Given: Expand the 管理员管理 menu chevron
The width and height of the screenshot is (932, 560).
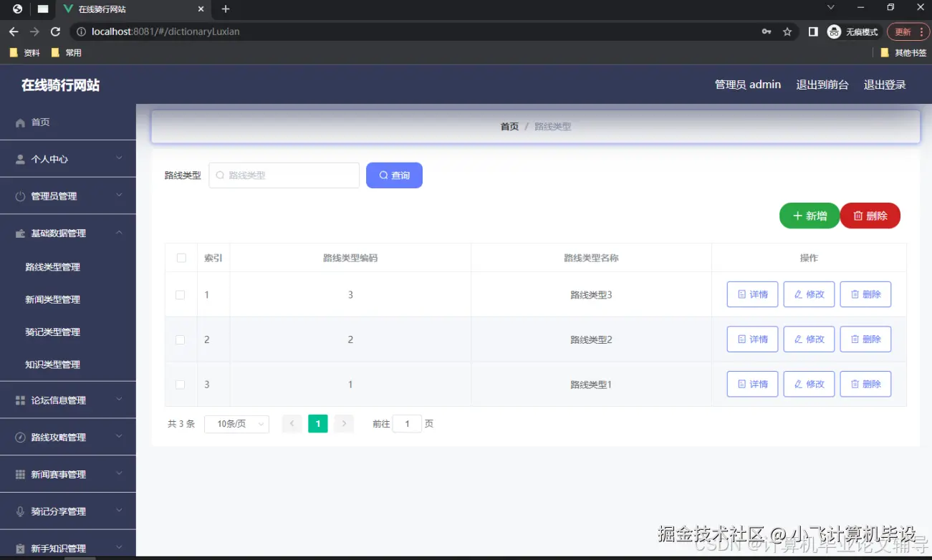Looking at the screenshot, I should tap(120, 195).
